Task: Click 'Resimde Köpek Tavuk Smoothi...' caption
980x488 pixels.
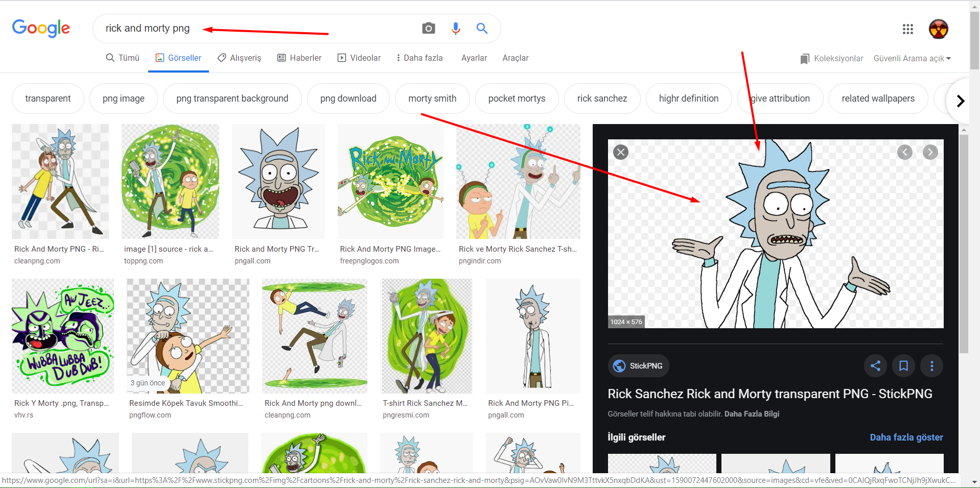Action: point(186,403)
